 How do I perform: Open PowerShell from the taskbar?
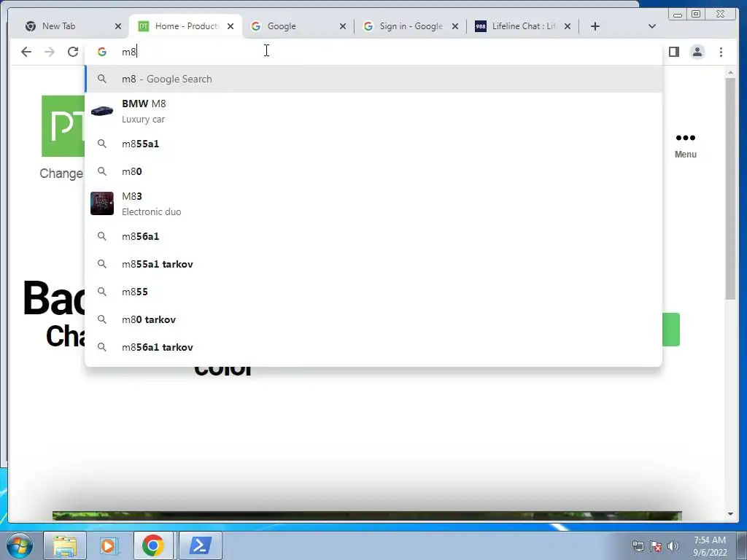[201, 545]
